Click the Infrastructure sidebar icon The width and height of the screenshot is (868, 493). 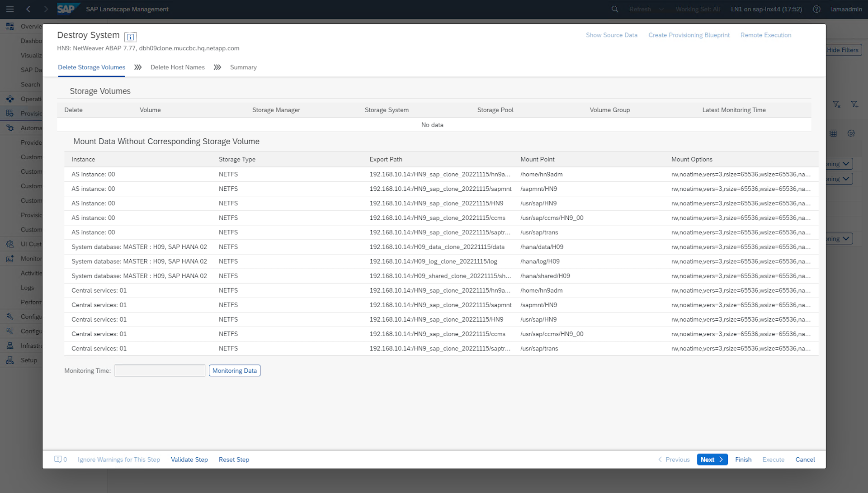(x=10, y=346)
